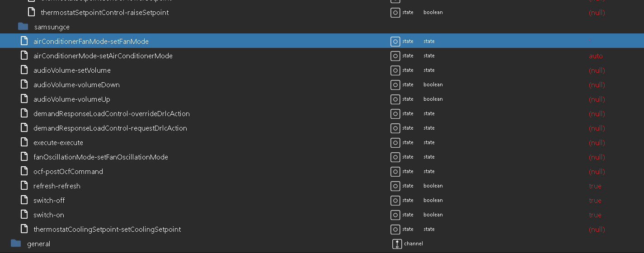The image size is (644, 253).
Task: Click 'channel' type text in general row
Action: [x=414, y=244]
